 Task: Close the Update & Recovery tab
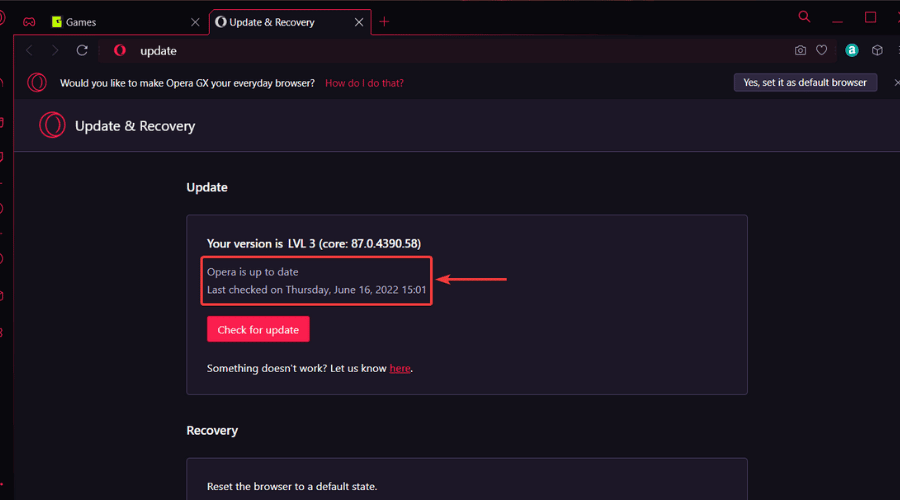click(359, 22)
